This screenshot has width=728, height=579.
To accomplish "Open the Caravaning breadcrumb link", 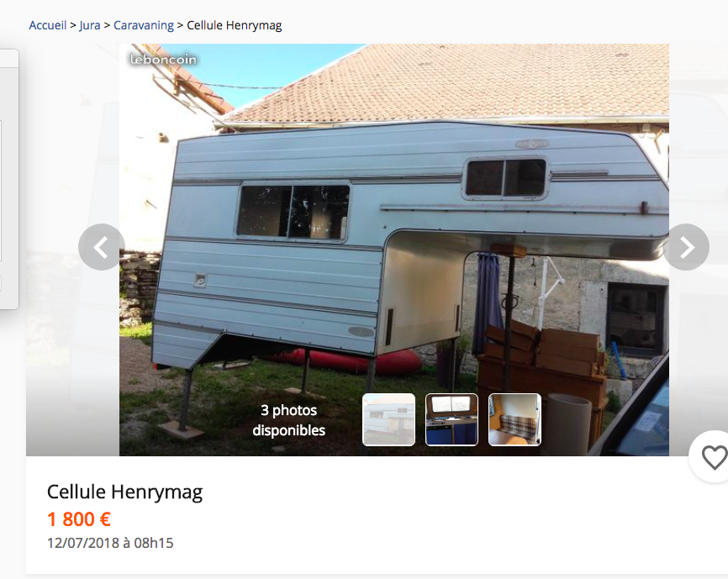I will tap(144, 25).
